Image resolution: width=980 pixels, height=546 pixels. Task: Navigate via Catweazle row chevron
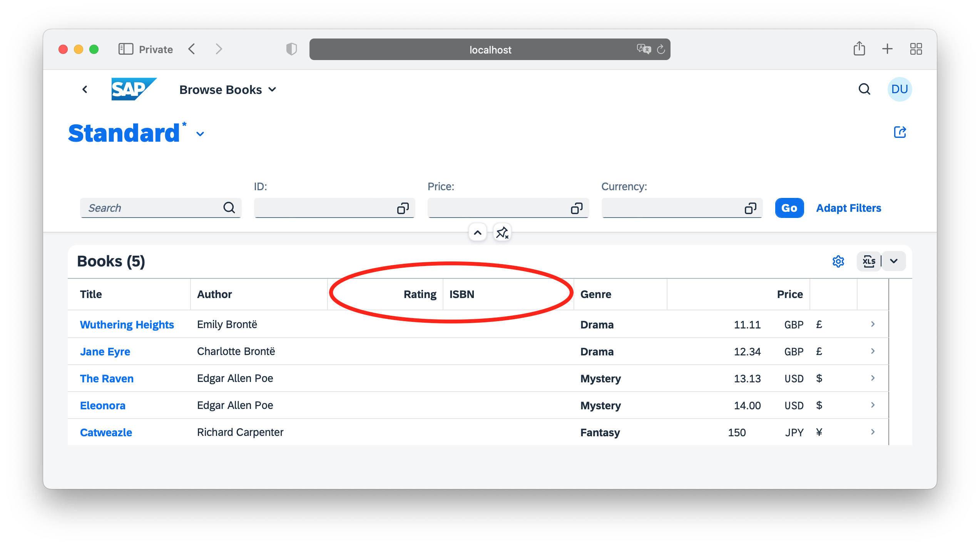[873, 432]
